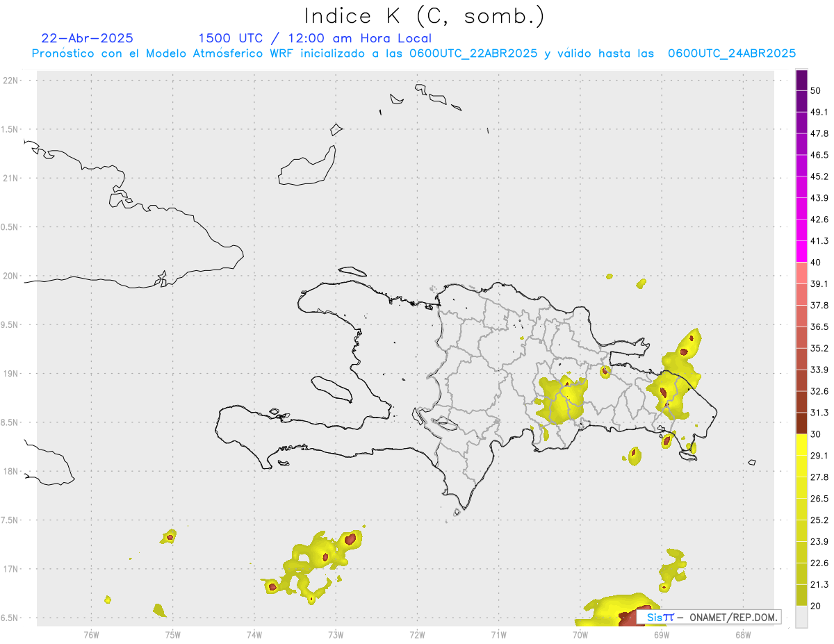Click the "71W" longitude label
This screenshot has width=834, height=644.
(498, 634)
